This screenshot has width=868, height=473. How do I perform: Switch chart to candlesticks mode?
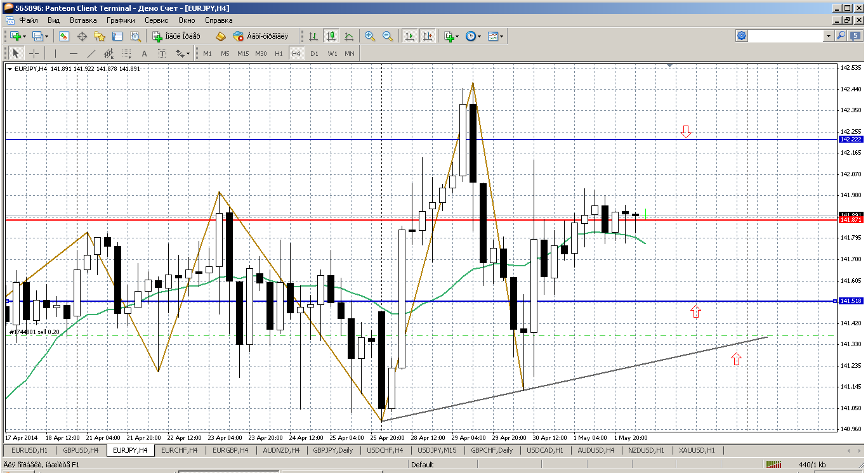pyautogui.click(x=331, y=36)
